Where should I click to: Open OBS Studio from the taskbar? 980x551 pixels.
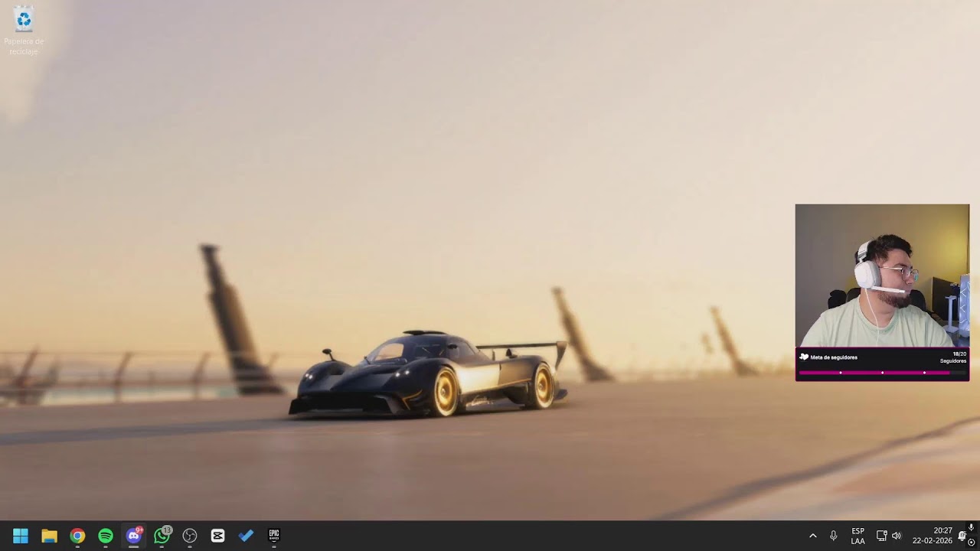tap(190, 536)
